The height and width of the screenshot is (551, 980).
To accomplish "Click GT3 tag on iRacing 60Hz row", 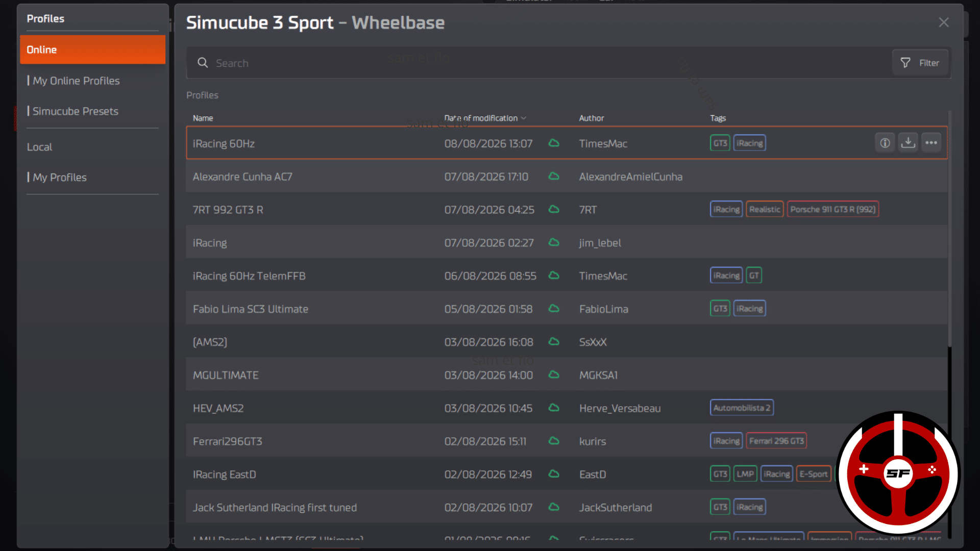I will tap(720, 143).
